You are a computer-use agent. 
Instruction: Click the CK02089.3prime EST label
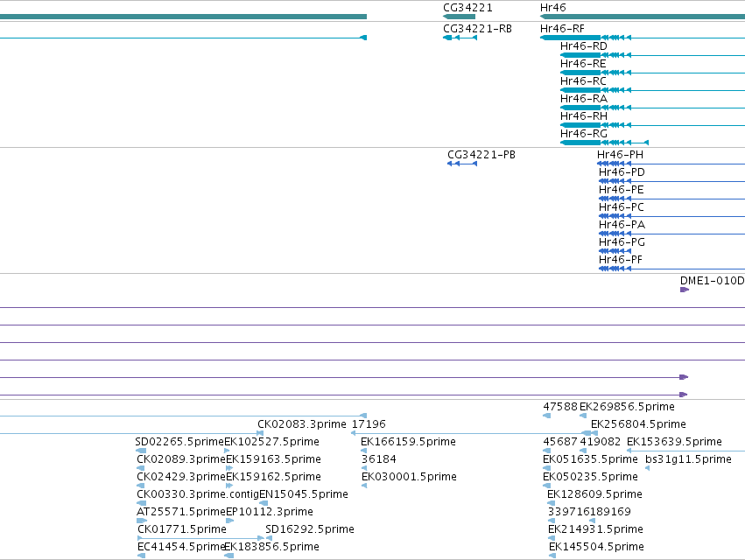pos(181,459)
